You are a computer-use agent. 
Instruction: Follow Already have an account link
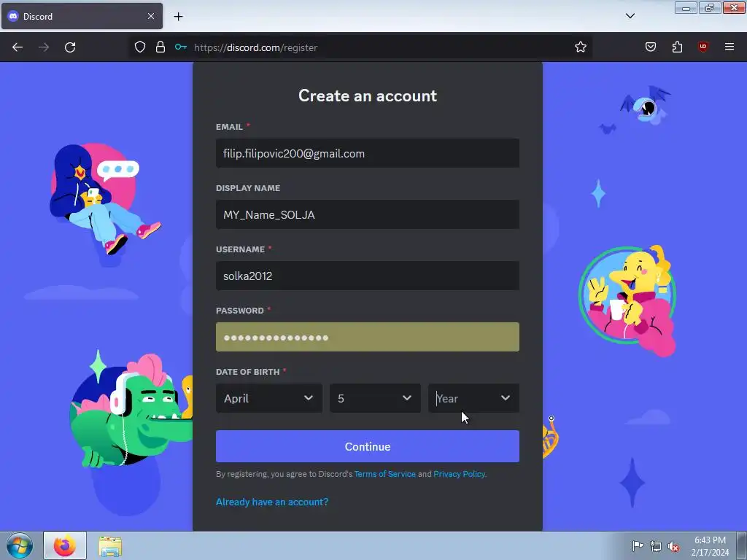(x=272, y=502)
